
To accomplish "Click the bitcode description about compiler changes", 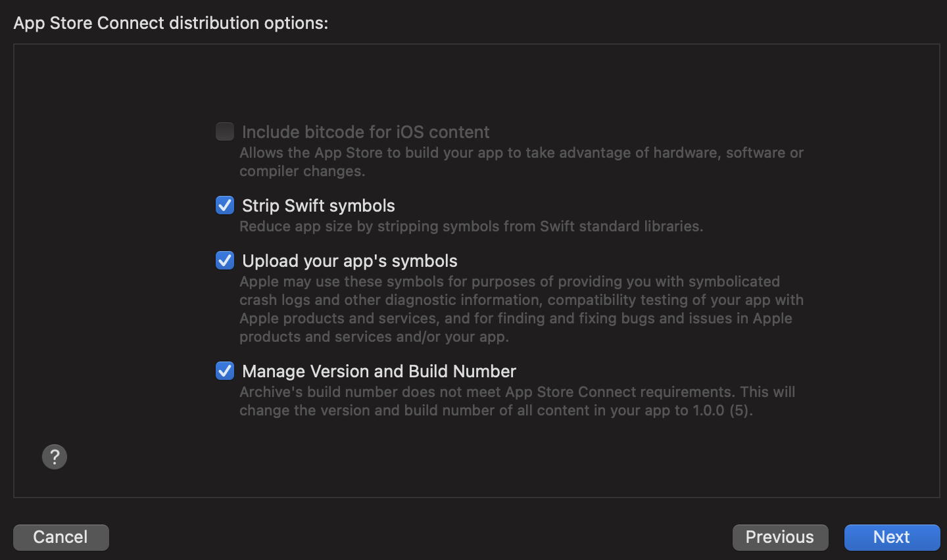I will 522,162.
